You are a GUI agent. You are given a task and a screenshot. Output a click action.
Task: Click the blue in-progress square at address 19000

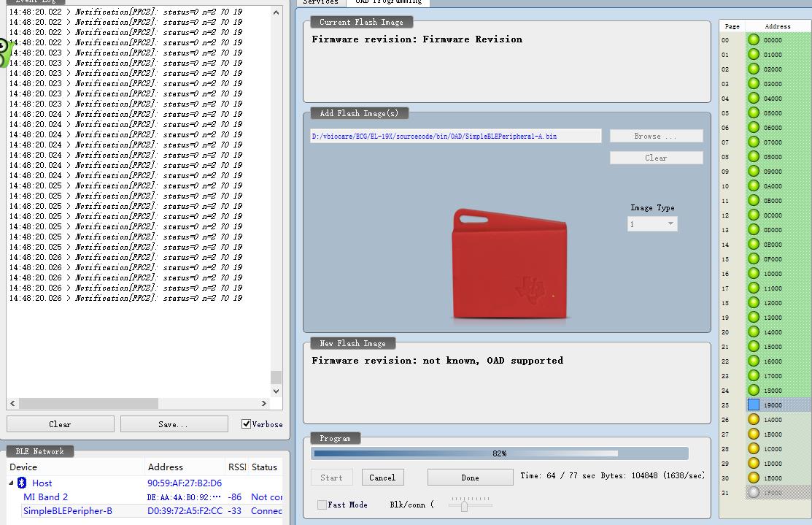754,405
